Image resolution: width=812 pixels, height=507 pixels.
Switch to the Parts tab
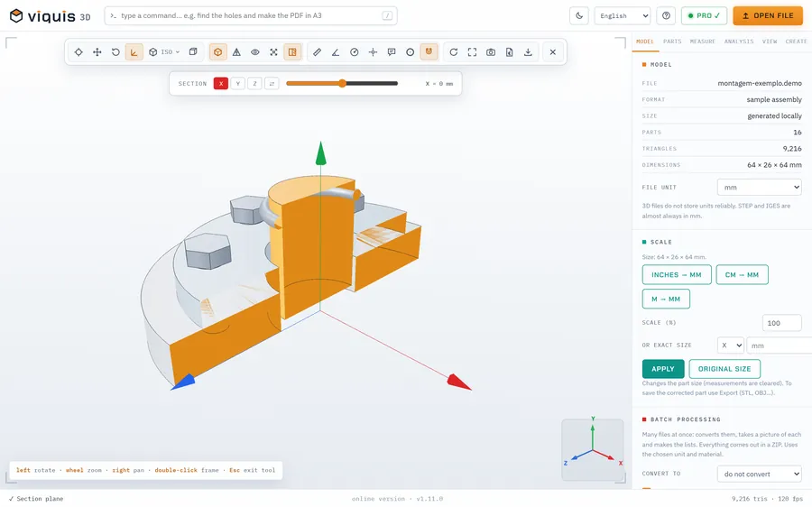click(672, 41)
